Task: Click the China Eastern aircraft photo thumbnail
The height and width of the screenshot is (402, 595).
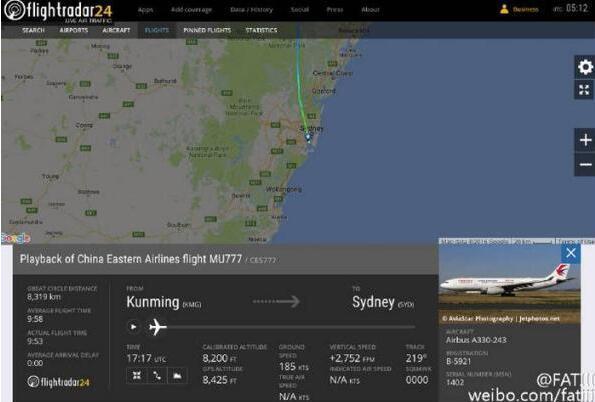Action: [509, 285]
